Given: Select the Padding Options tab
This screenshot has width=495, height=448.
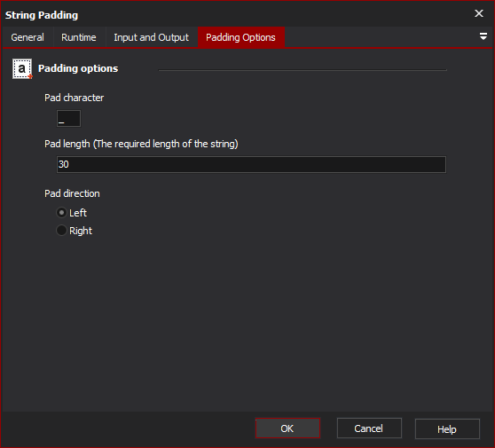Looking at the screenshot, I should pos(241,37).
